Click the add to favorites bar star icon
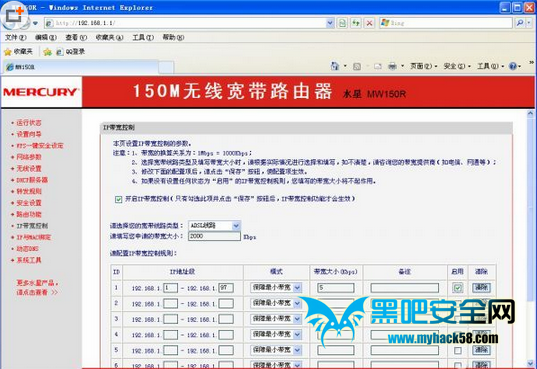Image resolution: width=537 pixels, height=369 pixels. point(48,52)
